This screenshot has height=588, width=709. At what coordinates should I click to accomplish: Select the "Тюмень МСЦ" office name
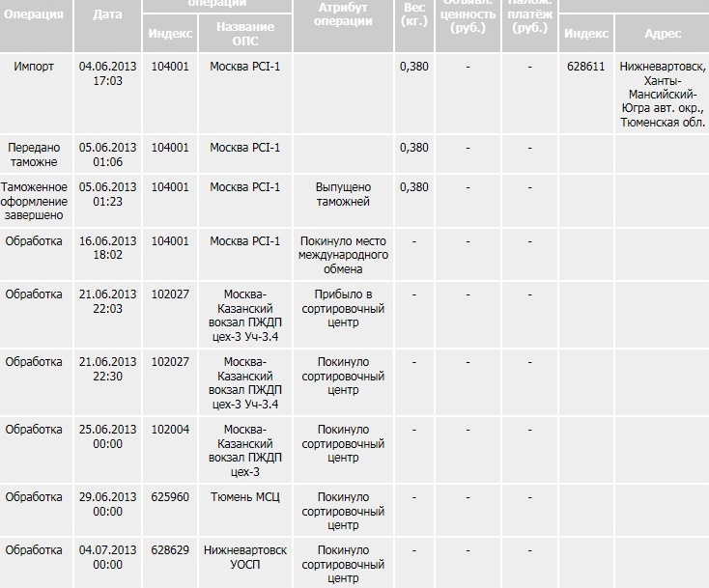pos(244,497)
